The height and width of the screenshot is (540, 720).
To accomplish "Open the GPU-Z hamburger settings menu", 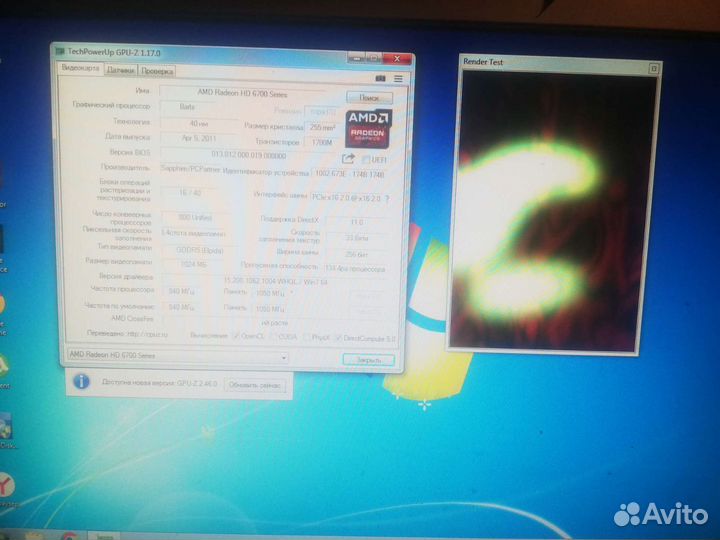I will pyautogui.click(x=398, y=79).
